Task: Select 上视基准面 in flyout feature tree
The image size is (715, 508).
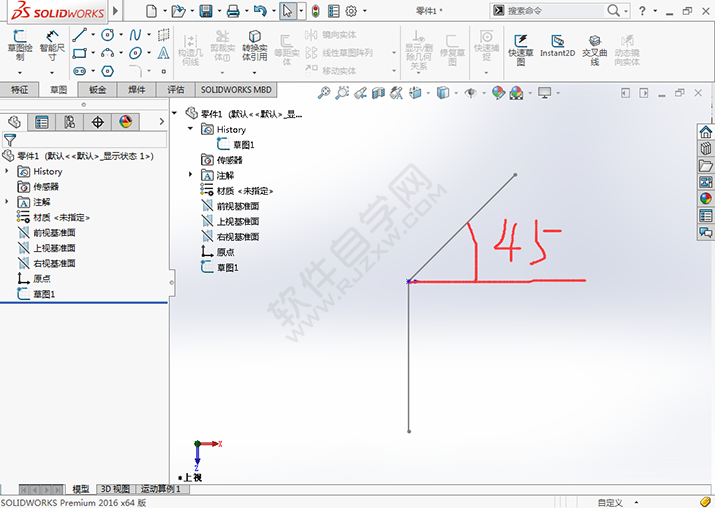Action: click(238, 222)
